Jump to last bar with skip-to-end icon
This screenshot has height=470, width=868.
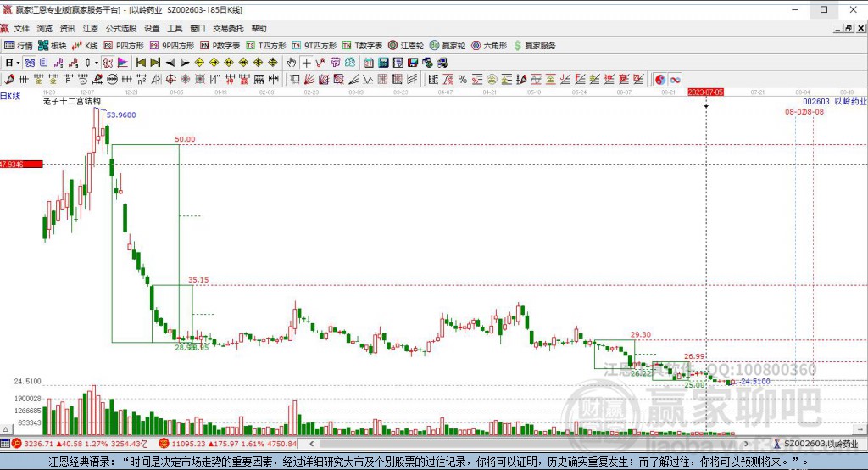[156, 63]
